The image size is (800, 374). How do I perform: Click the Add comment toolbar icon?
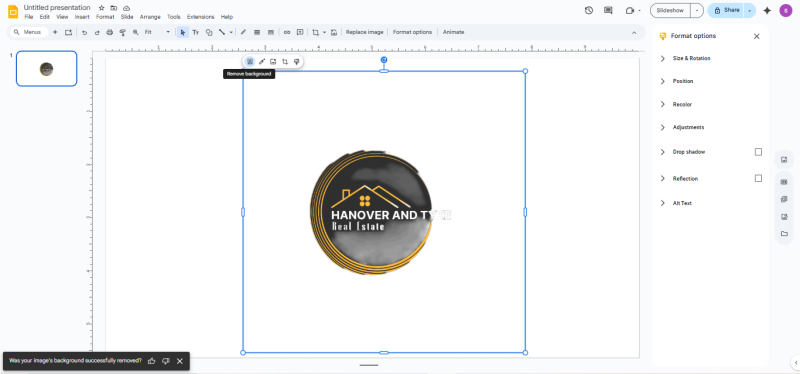(x=300, y=32)
